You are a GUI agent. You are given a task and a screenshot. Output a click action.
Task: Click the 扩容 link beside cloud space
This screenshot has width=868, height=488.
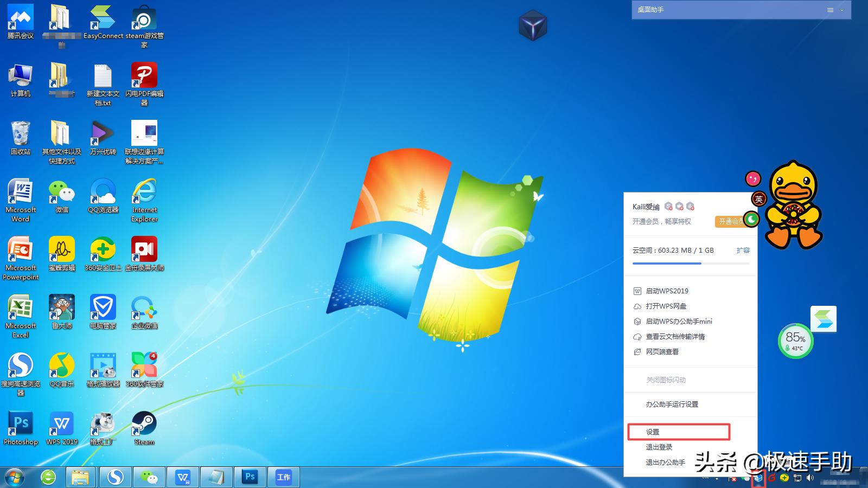click(x=743, y=251)
